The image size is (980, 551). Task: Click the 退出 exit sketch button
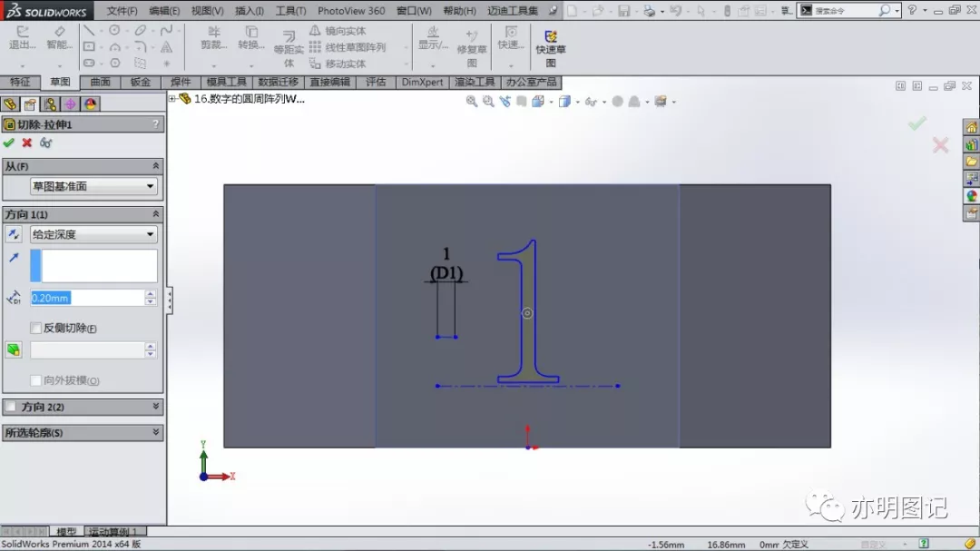pyautogui.click(x=21, y=38)
